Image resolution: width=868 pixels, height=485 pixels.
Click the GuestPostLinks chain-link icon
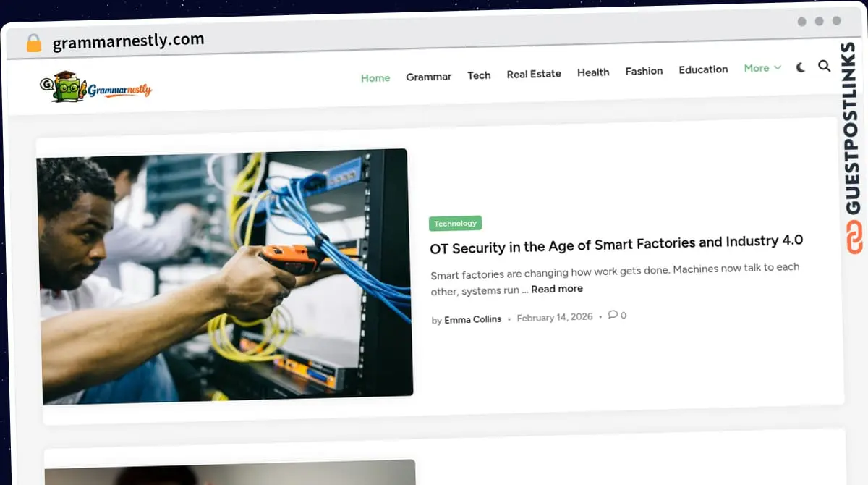(x=854, y=238)
